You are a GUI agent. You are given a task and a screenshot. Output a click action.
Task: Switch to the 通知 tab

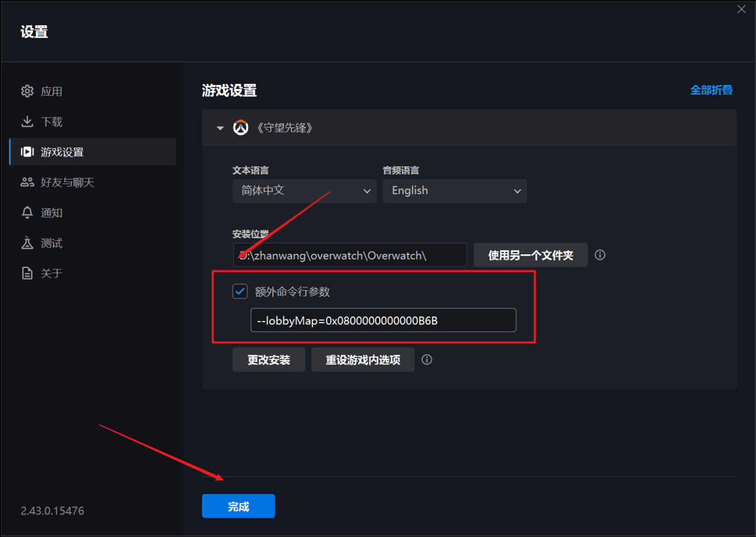(x=93, y=213)
